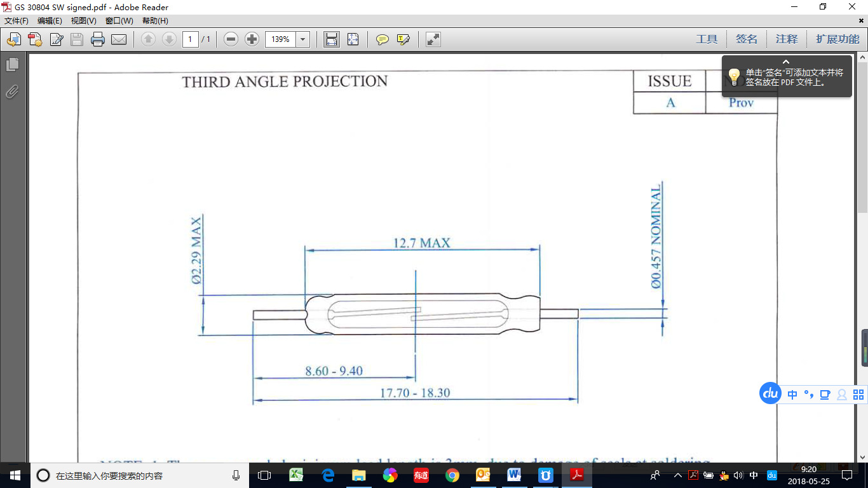Open the zoom level dropdown arrow
This screenshot has width=868, height=488.
click(x=303, y=39)
